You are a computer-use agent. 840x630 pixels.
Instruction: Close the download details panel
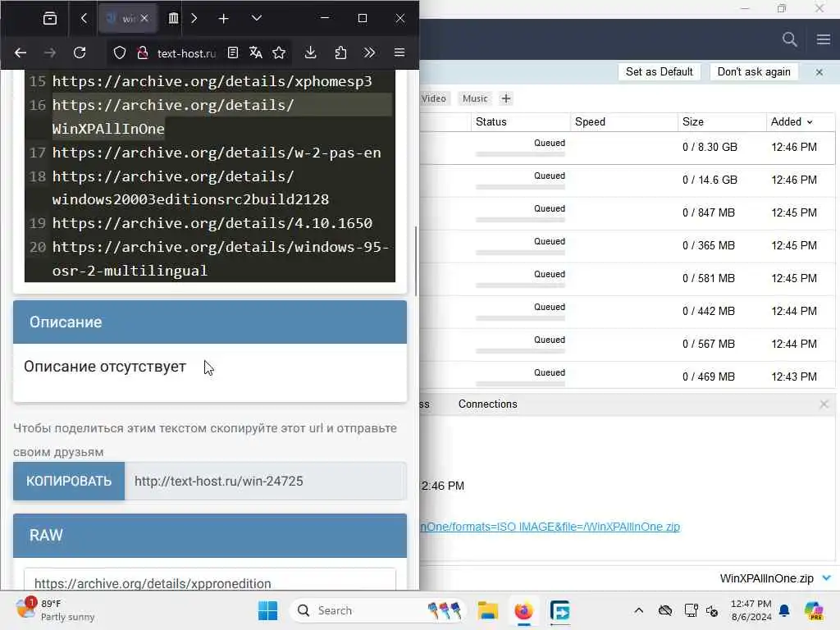click(x=824, y=404)
